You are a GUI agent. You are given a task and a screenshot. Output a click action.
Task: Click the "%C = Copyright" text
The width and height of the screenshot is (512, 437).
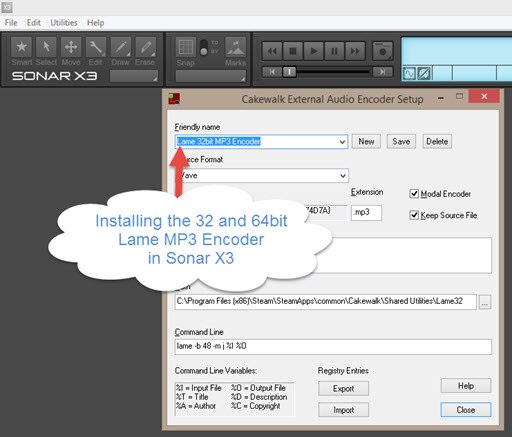click(x=256, y=406)
